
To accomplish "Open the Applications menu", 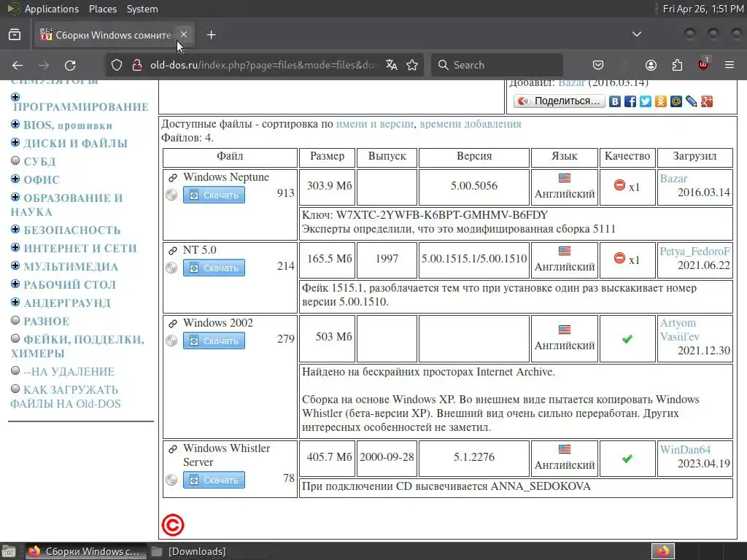I will click(52, 9).
